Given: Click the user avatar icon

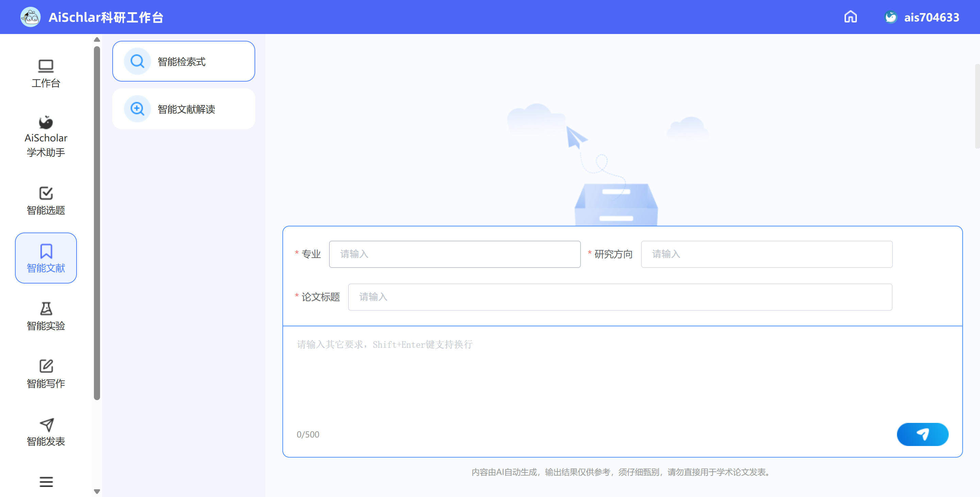Looking at the screenshot, I should pos(891,17).
